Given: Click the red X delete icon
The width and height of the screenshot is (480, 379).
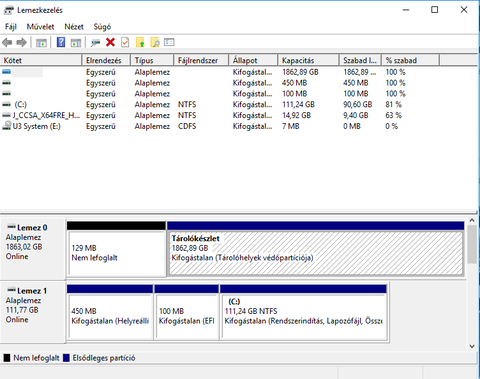Looking at the screenshot, I should pyautogui.click(x=110, y=42).
